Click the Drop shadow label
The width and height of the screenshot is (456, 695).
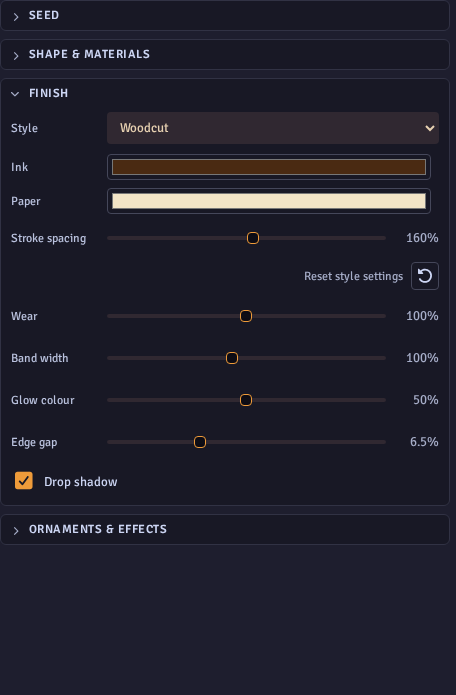[81, 482]
